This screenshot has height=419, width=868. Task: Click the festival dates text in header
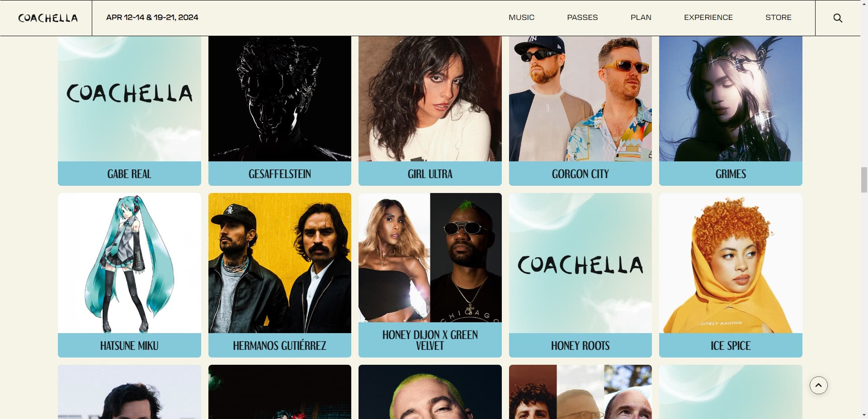point(152,18)
